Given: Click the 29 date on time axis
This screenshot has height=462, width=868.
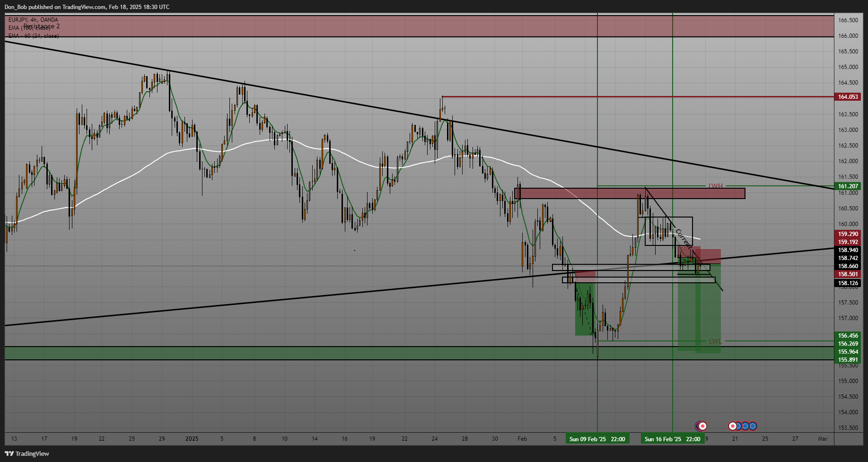Looking at the screenshot, I should coord(162,439).
